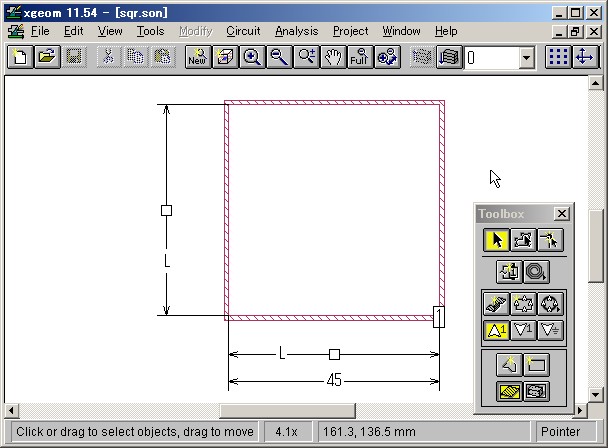Click the dielectric brick Toolbox icon

[x=537, y=391]
